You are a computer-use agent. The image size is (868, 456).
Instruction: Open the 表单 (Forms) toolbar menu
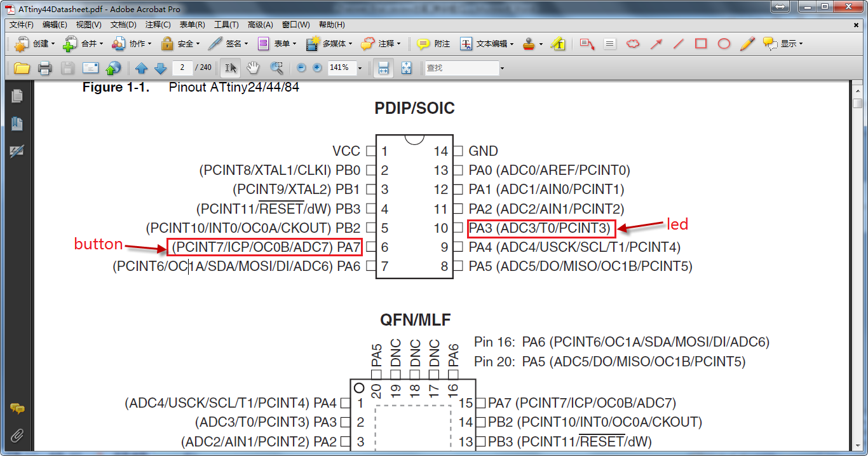[x=277, y=44]
